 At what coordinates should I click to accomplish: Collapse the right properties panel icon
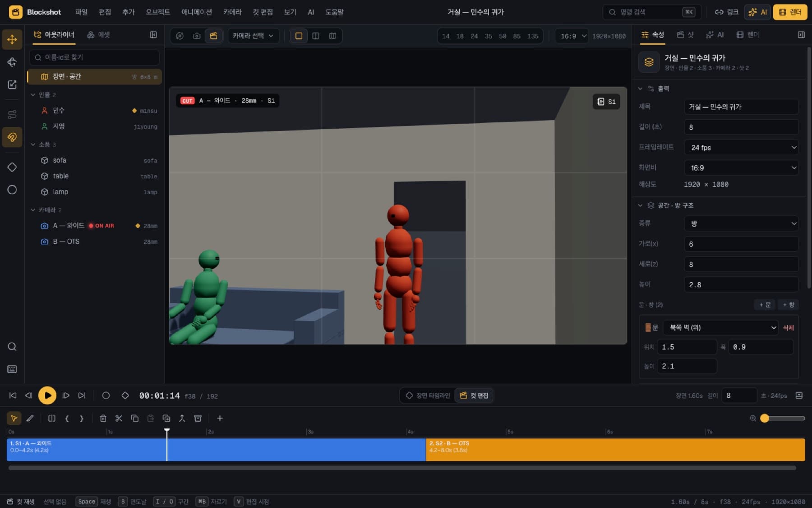tap(801, 35)
